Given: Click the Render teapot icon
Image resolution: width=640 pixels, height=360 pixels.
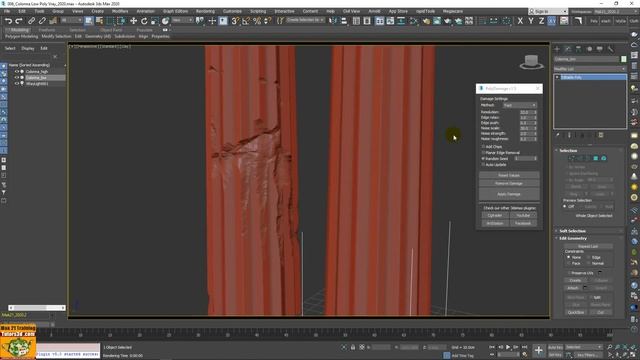Looking at the screenshot, I should pos(448,21).
